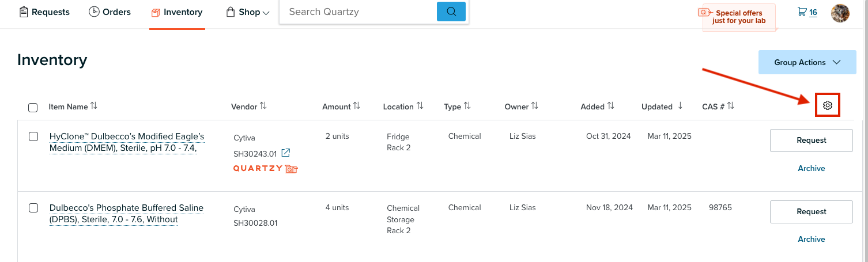
Task: Open the user profile avatar
Action: 840,13
